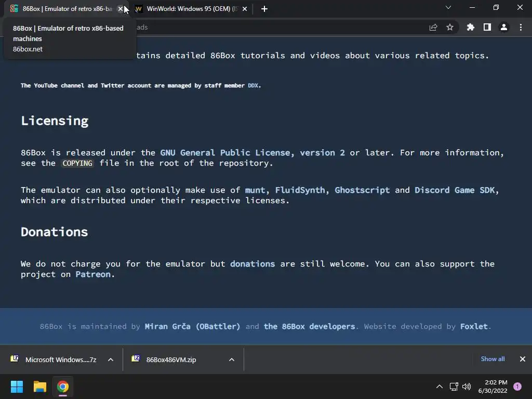The height and width of the screenshot is (399, 532).
Task: Switch to the WinWorld Windows 95 tab
Action: tap(191, 9)
